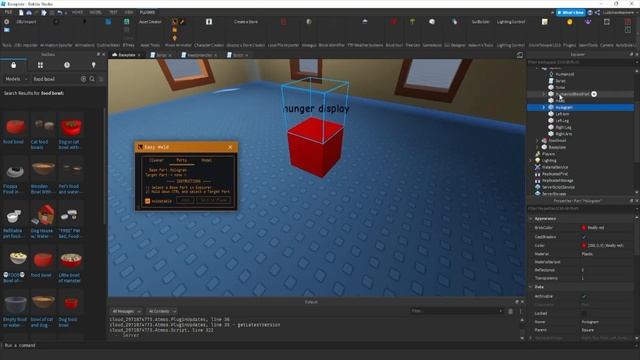Viewport: 640px width, 360px height.
Task: Toggle the Locked property checkbox
Action: pos(584,313)
